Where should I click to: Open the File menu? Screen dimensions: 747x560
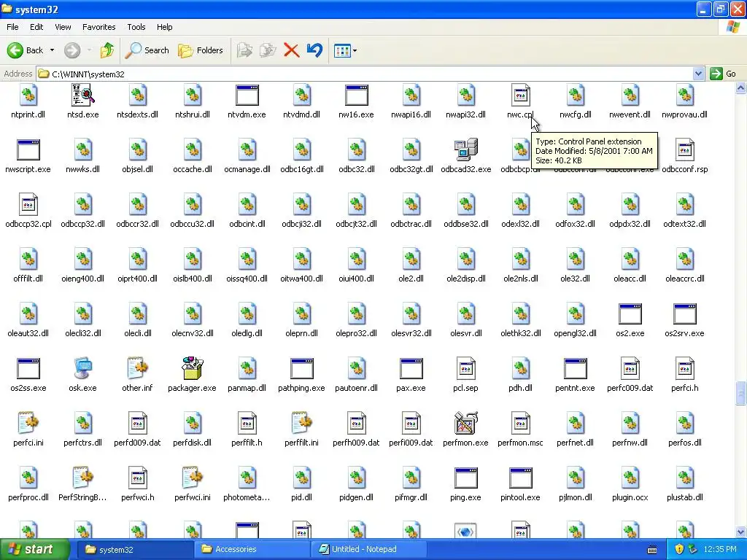click(x=12, y=27)
